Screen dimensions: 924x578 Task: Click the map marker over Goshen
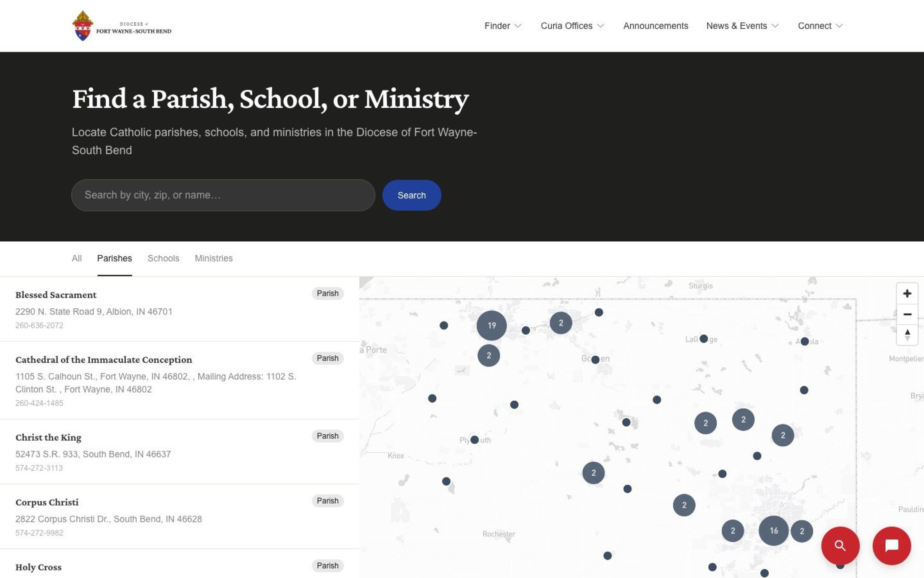pyautogui.click(x=595, y=359)
